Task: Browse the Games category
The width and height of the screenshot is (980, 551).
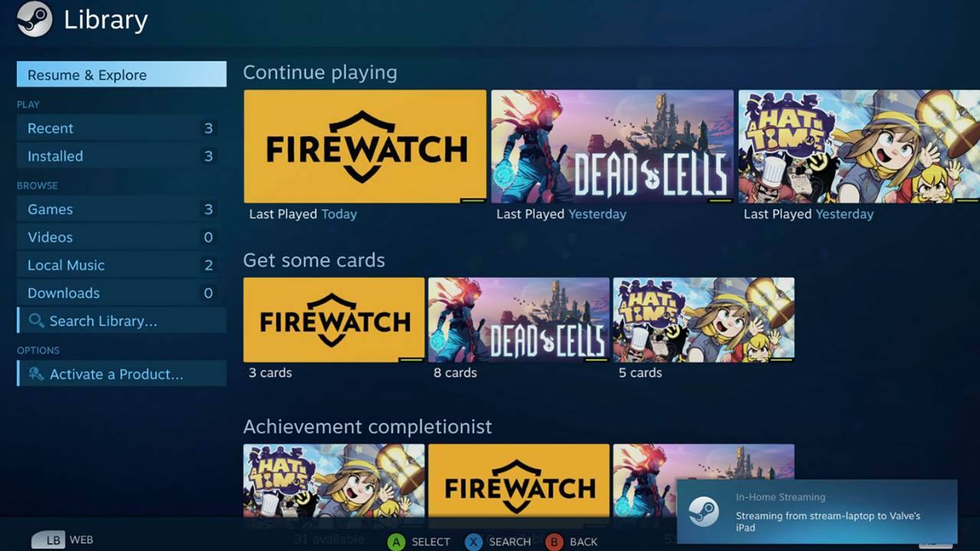Action: pos(122,209)
